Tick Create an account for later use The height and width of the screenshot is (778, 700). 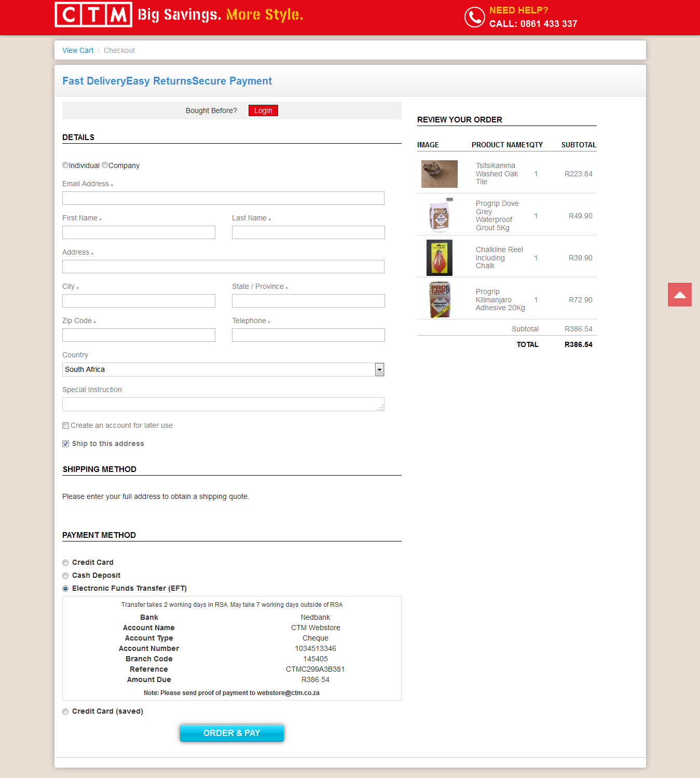click(65, 425)
